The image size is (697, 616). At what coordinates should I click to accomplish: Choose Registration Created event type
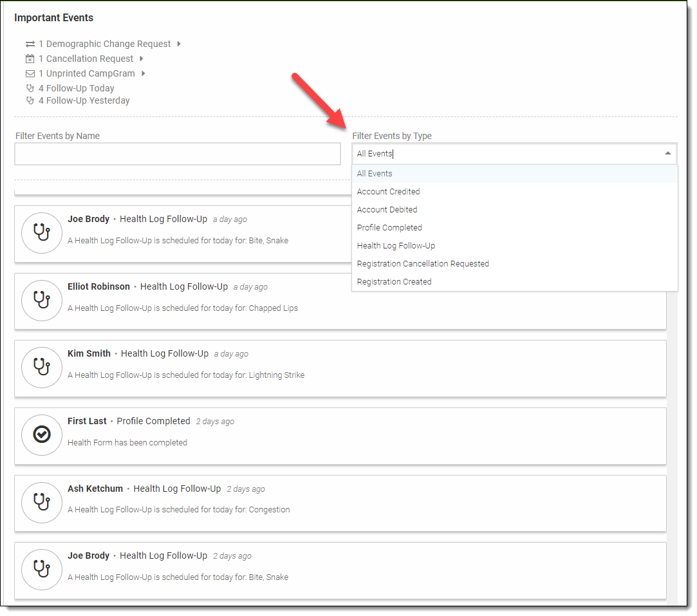394,282
